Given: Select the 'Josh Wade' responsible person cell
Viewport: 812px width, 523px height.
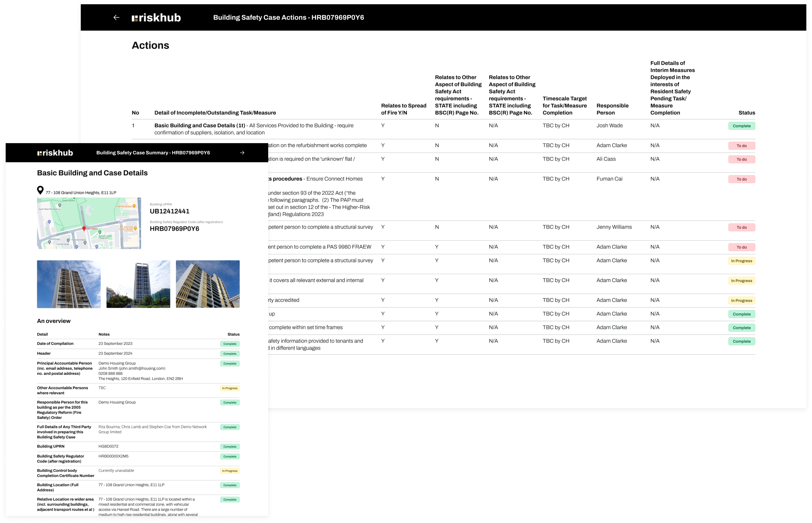Looking at the screenshot, I should click(609, 125).
